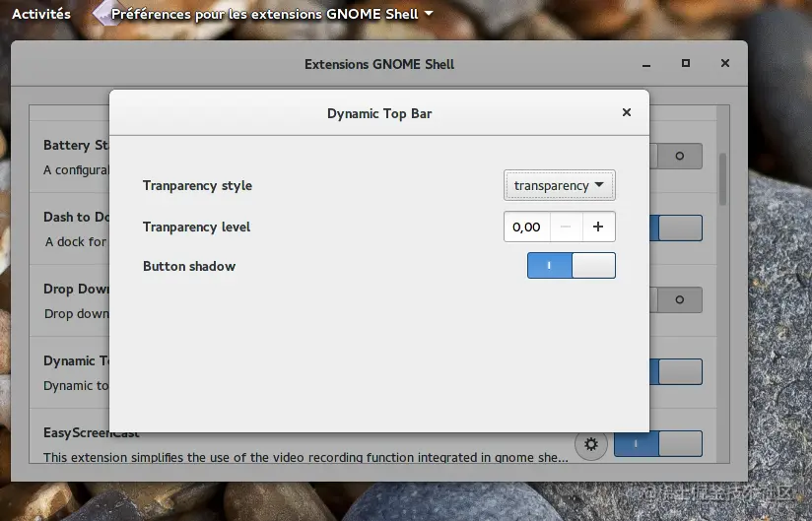
Task: Click the extensions list scrollbar
Action: [x=723, y=179]
